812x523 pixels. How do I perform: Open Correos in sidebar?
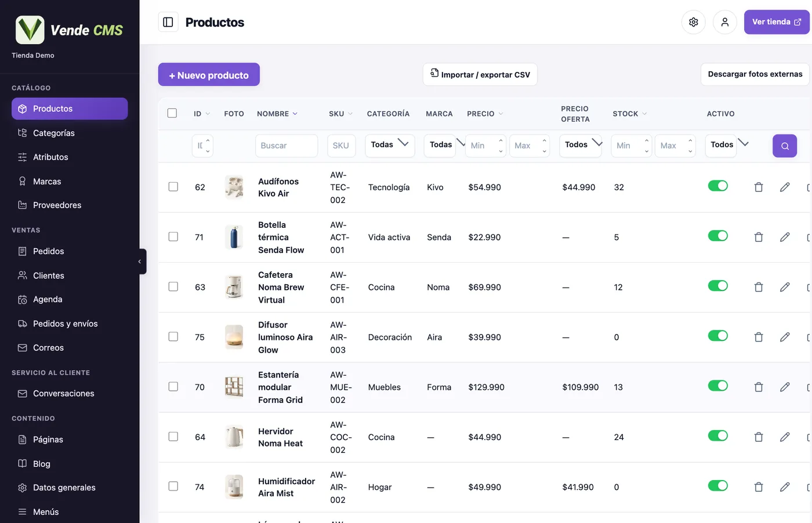tap(70, 348)
